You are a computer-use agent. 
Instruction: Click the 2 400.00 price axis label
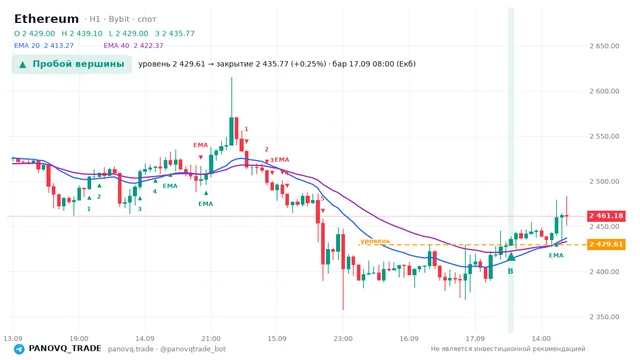coord(604,271)
